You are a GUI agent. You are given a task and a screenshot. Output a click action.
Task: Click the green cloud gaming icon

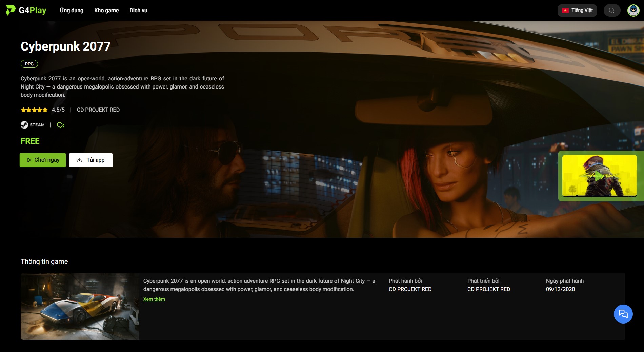pos(61,125)
